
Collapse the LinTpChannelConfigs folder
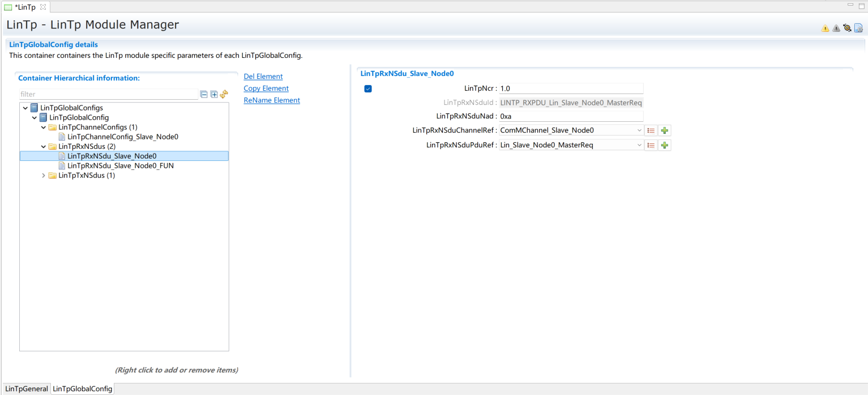[x=44, y=128]
